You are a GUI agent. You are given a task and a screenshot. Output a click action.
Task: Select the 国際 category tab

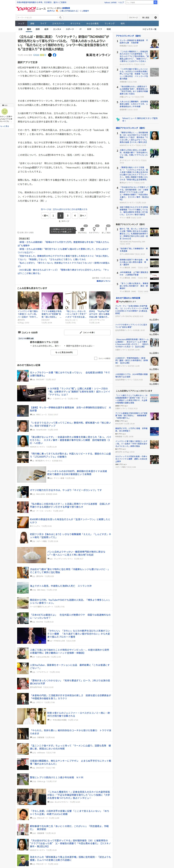pos(38,29)
